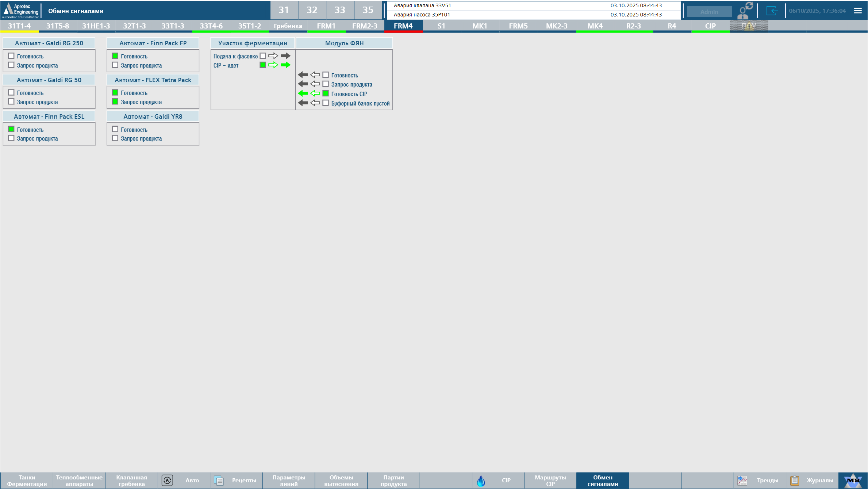
Task: Click the switch user icon
Action: tap(745, 11)
